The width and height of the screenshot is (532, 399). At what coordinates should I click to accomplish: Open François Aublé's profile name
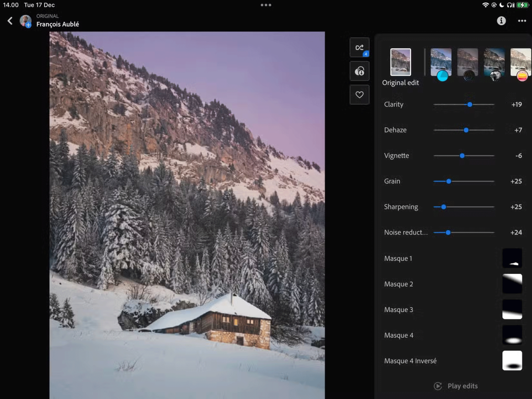pyautogui.click(x=58, y=24)
